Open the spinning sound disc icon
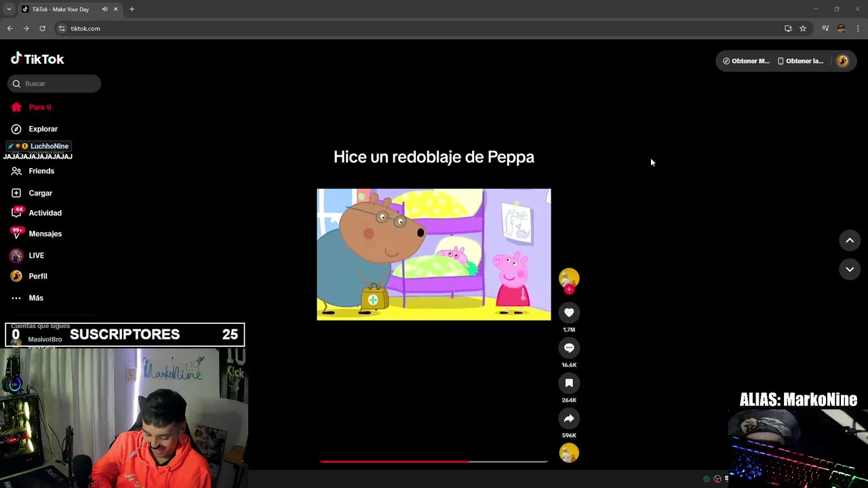868x488 pixels. 569,453
